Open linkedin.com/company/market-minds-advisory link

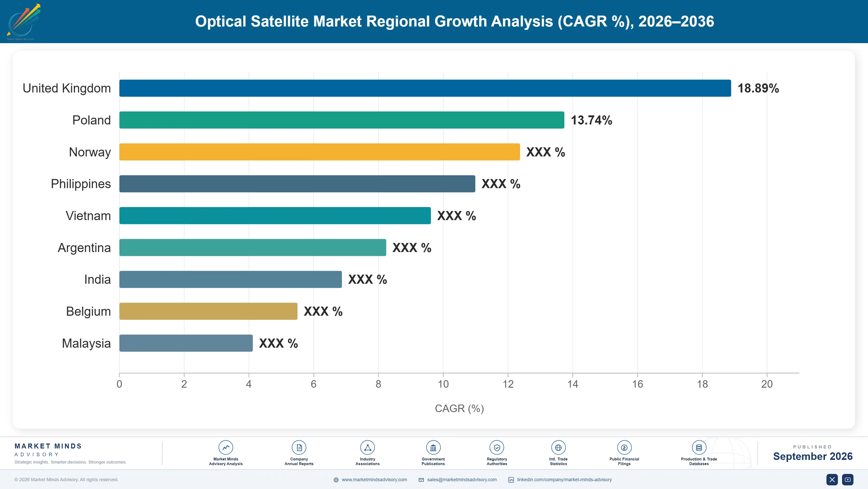(x=564, y=480)
